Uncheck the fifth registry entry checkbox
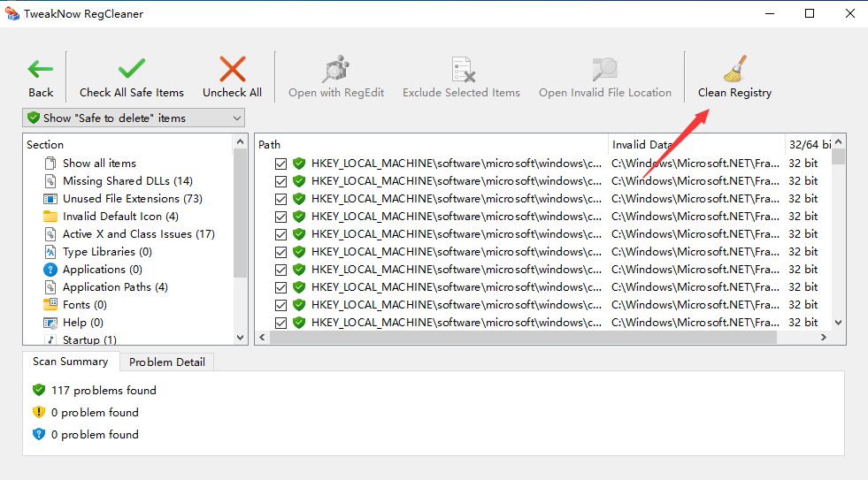This screenshot has height=480, width=868. click(280, 234)
